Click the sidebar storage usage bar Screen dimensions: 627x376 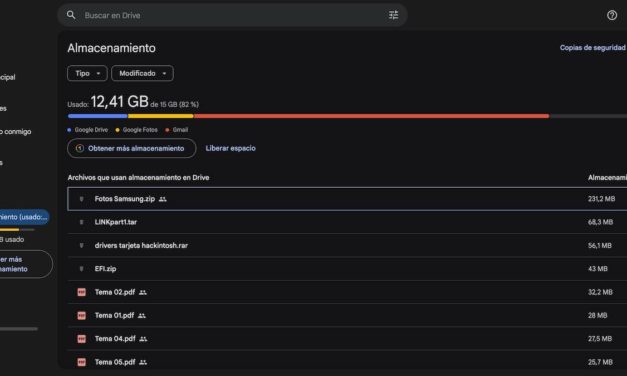pos(17,230)
